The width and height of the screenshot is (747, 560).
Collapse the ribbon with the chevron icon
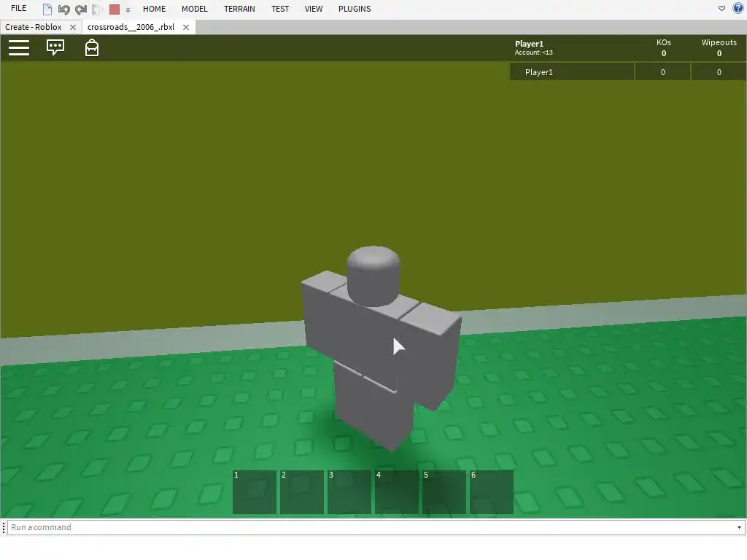pyautogui.click(x=721, y=9)
